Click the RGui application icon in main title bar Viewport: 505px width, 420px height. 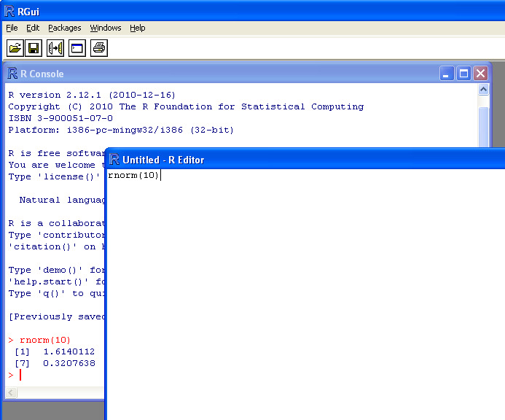(x=9, y=10)
